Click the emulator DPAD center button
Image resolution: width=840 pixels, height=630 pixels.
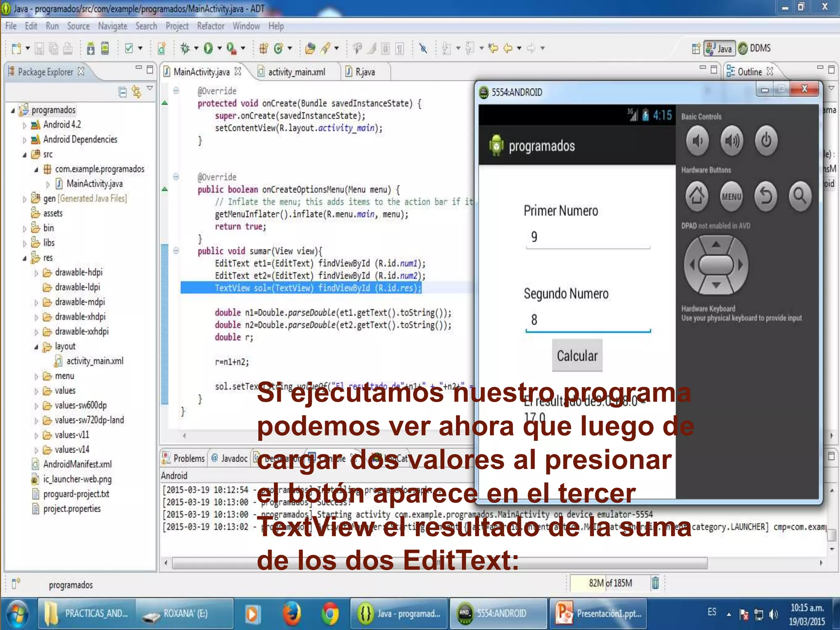716,265
